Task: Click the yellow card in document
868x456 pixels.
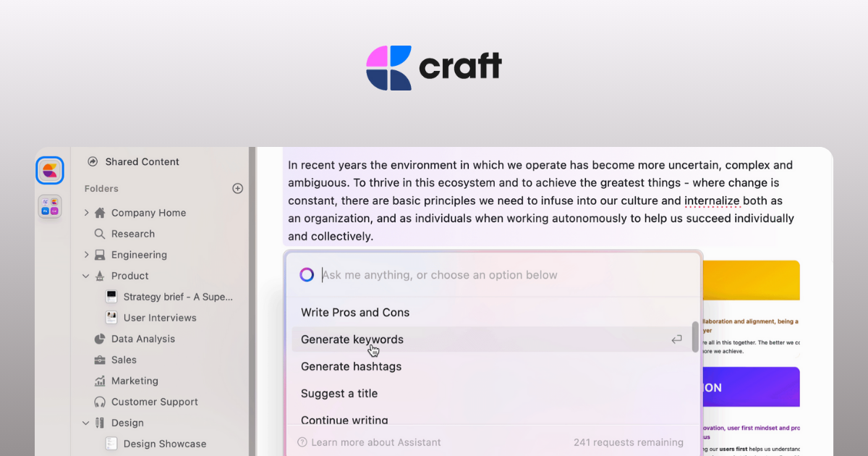Action: coord(751,280)
